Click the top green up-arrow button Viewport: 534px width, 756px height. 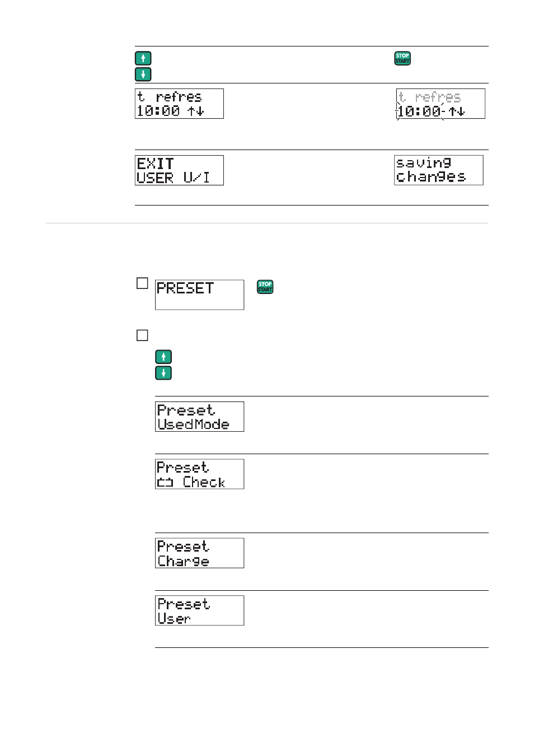[143, 58]
